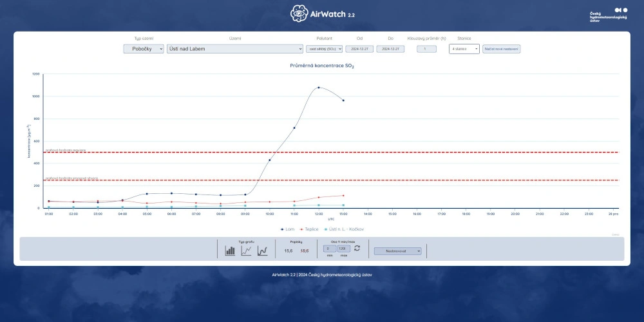Toggle Lom series in legend

[288, 229]
